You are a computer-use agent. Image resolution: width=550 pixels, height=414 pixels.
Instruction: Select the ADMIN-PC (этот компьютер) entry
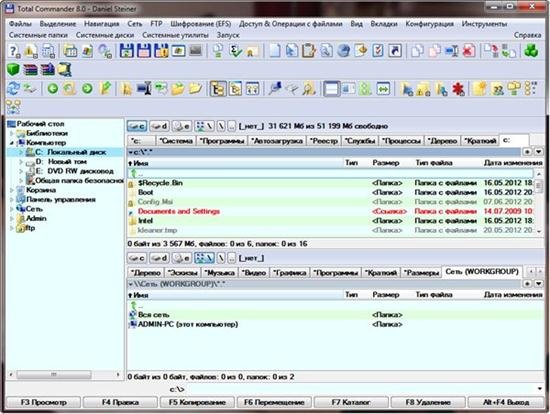[188, 325]
